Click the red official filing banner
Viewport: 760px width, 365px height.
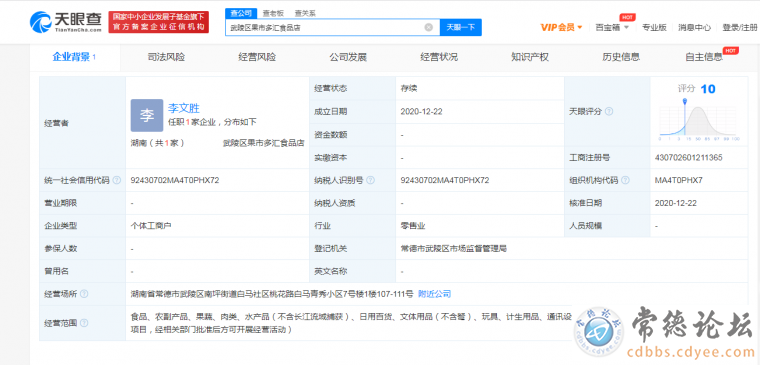pyautogui.click(x=159, y=22)
